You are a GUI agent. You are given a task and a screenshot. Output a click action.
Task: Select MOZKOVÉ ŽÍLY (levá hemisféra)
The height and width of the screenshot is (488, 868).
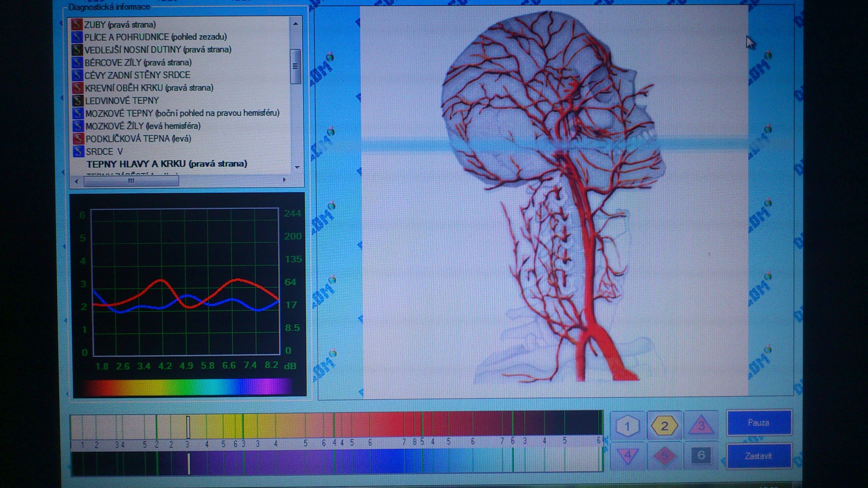pyautogui.click(x=143, y=126)
